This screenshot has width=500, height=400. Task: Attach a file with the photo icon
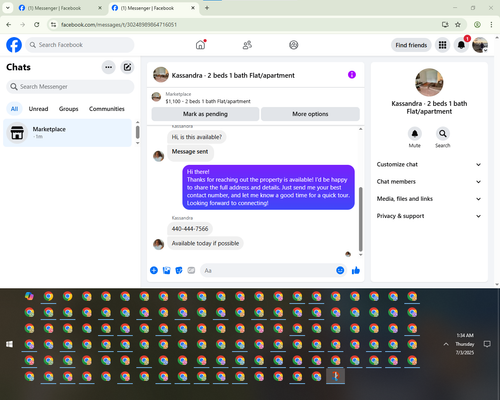click(166, 270)
